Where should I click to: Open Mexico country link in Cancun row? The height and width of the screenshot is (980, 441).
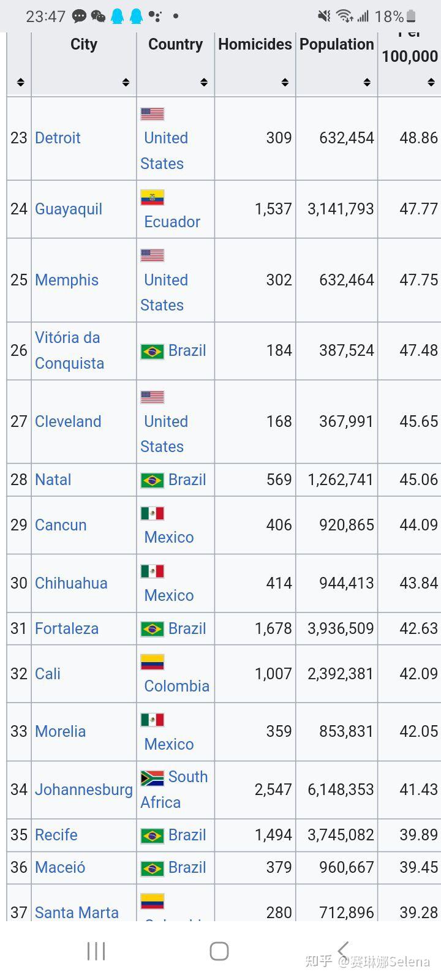(x=169, y=537)
